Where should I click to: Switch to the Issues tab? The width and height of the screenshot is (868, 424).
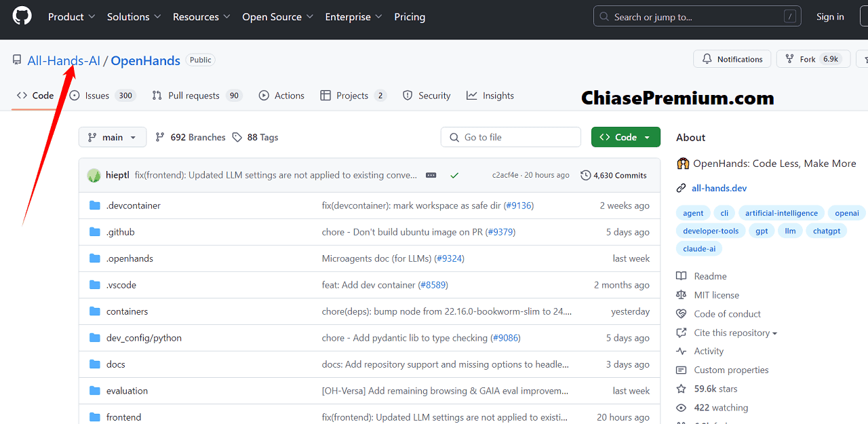tap(102, 96)
